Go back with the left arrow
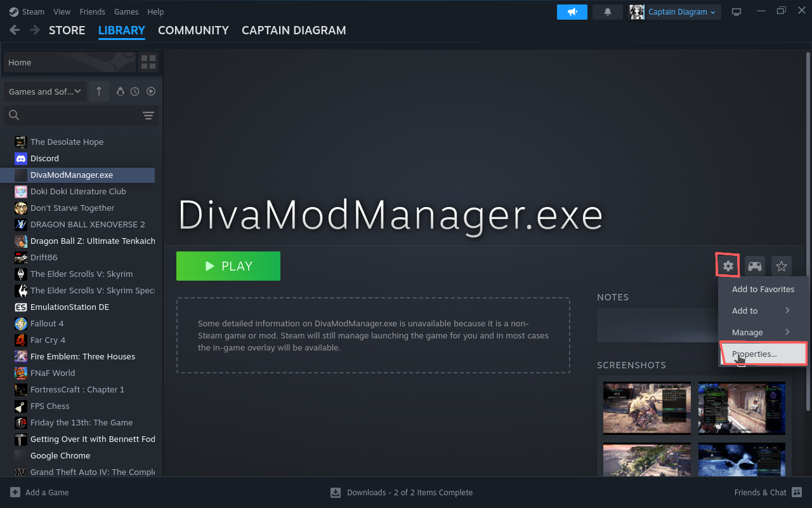This screenshot has width=812, height=508. pyautogui.click(x=15, y=30)
